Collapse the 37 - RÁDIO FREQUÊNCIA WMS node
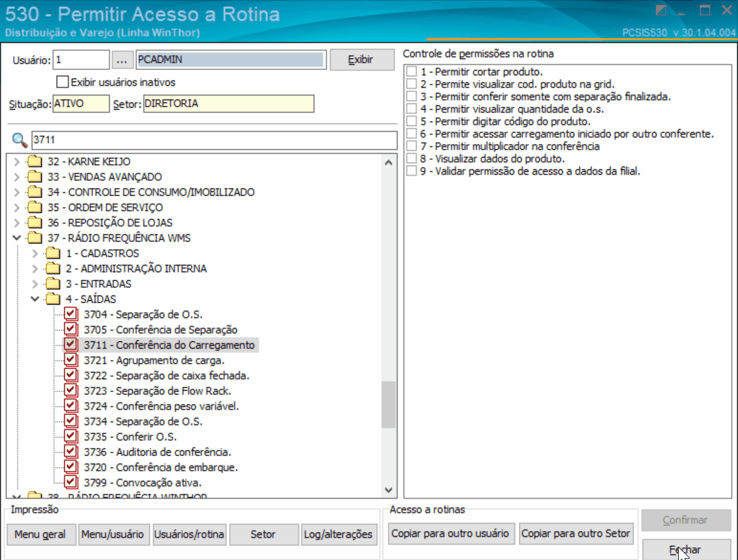This screenshot has width=738, height=560. (x=17, y=238)
